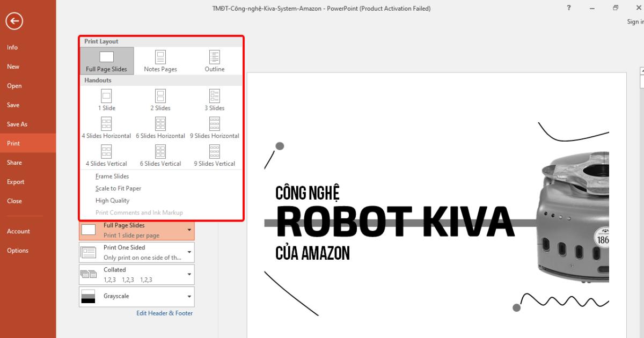Click the Print Layout section header
The width and height of the screenshot is (644, 338).
(x=161, y=41)
